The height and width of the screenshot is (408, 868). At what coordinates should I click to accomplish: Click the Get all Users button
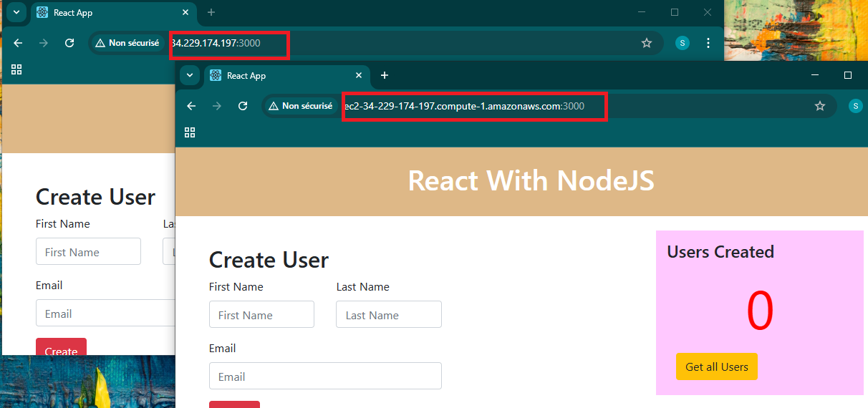click(717, 366)
